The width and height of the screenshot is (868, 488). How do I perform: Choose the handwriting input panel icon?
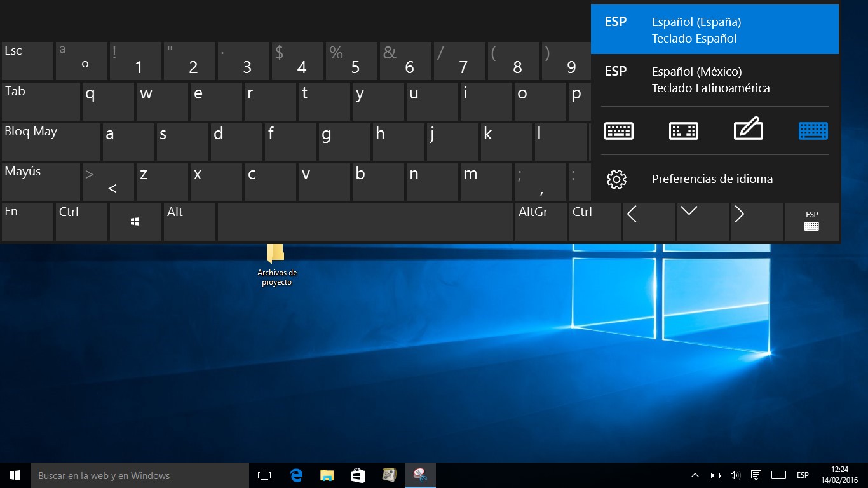coord(748,130)
